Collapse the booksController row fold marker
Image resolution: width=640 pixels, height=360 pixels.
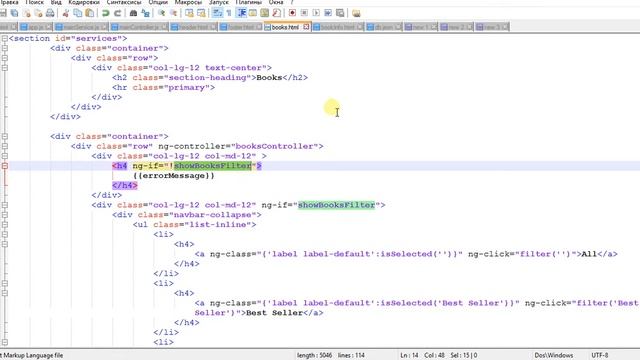click(x=4, y=146)
